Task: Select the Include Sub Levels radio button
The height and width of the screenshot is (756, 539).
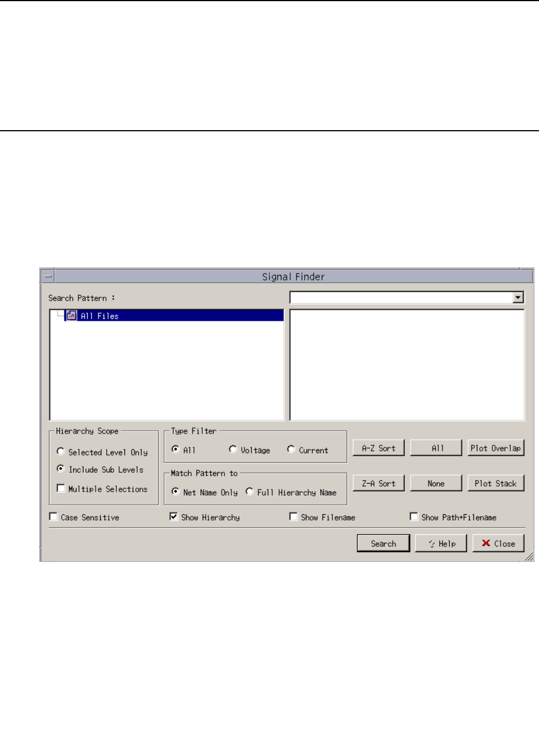Action: (x=60, y=469)
